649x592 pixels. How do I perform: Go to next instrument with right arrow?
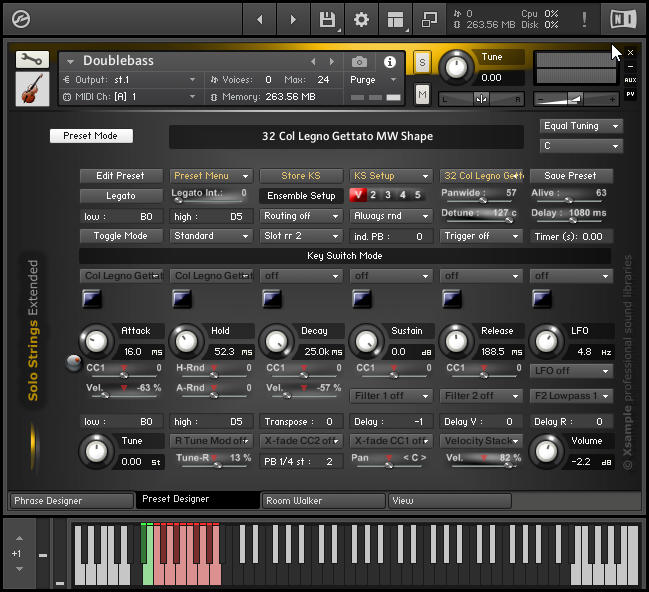pyautogui.click(x=293, y=19)
